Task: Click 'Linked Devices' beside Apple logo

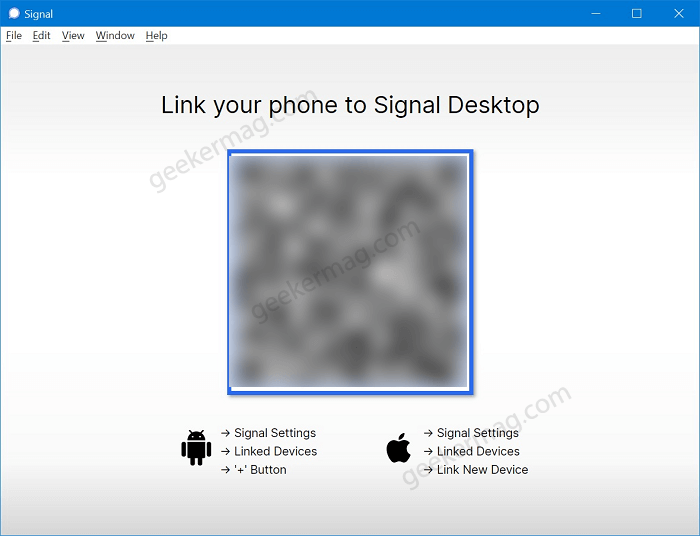Action: [478, 451]
